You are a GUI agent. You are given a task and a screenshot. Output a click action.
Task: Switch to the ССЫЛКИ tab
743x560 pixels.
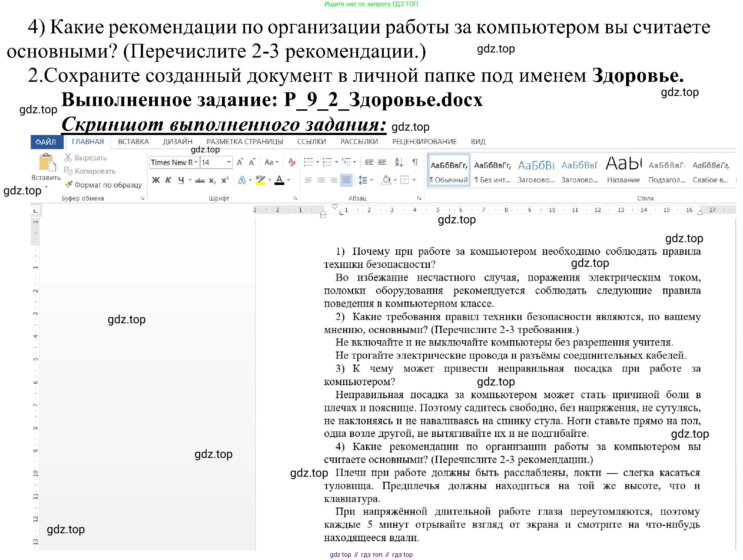(311, 142)
